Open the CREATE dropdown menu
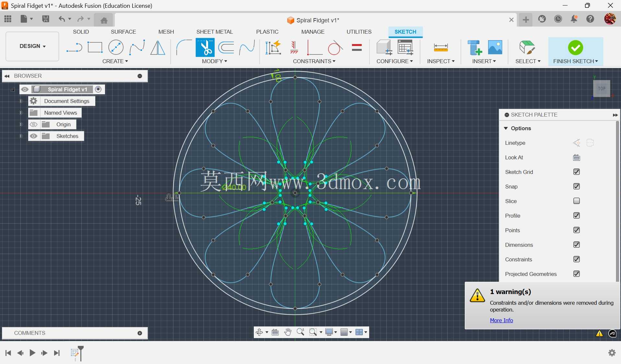Image resolution: width=621 pixels, height=364 pixels. (x=115, y=61)
